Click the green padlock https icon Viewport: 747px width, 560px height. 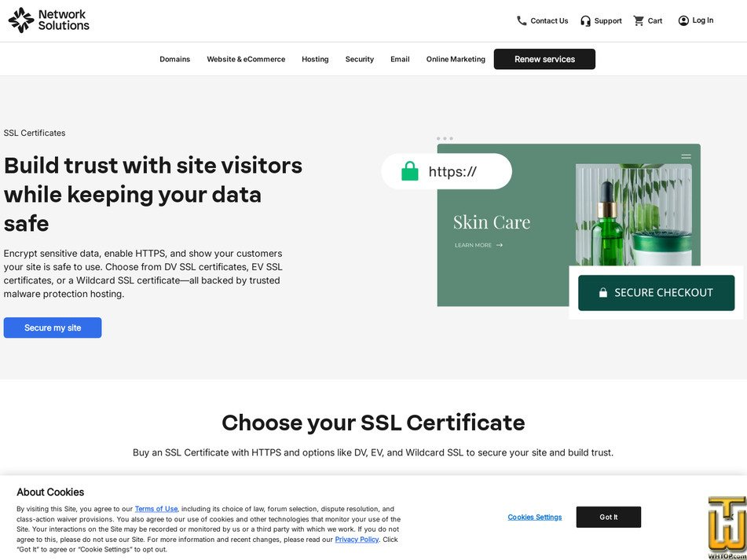pyautogui.click(x=410, y=171)
